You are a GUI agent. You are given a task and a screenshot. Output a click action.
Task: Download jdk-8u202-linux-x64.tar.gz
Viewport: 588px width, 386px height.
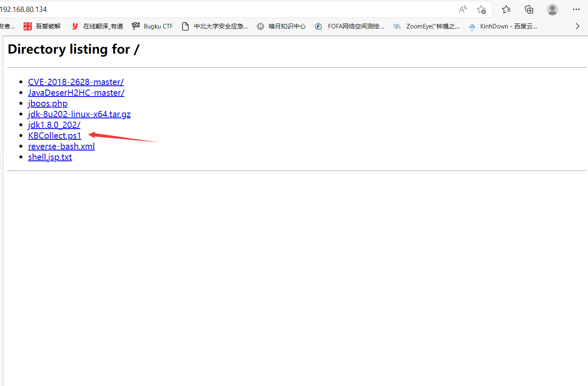(x=79, y=114)
